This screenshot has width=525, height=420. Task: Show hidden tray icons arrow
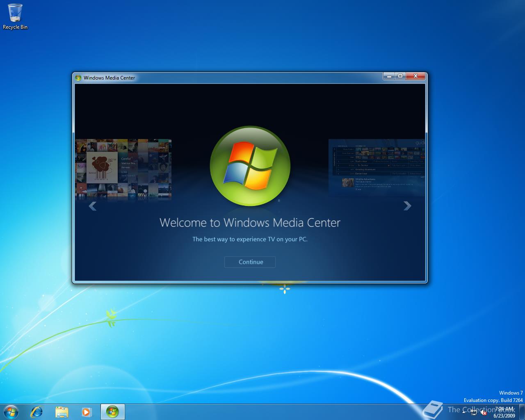(464, 412)
